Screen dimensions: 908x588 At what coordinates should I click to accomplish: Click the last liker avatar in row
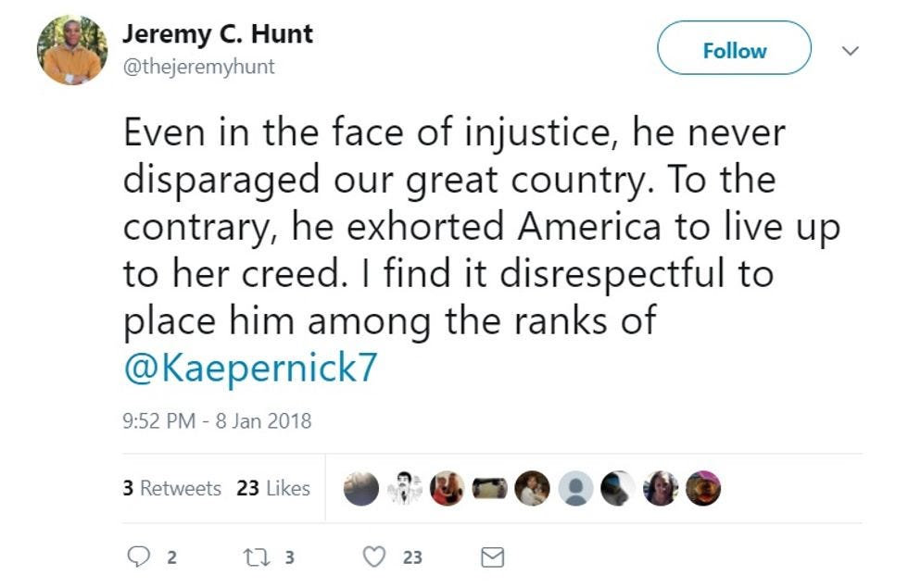pos(704,488)
